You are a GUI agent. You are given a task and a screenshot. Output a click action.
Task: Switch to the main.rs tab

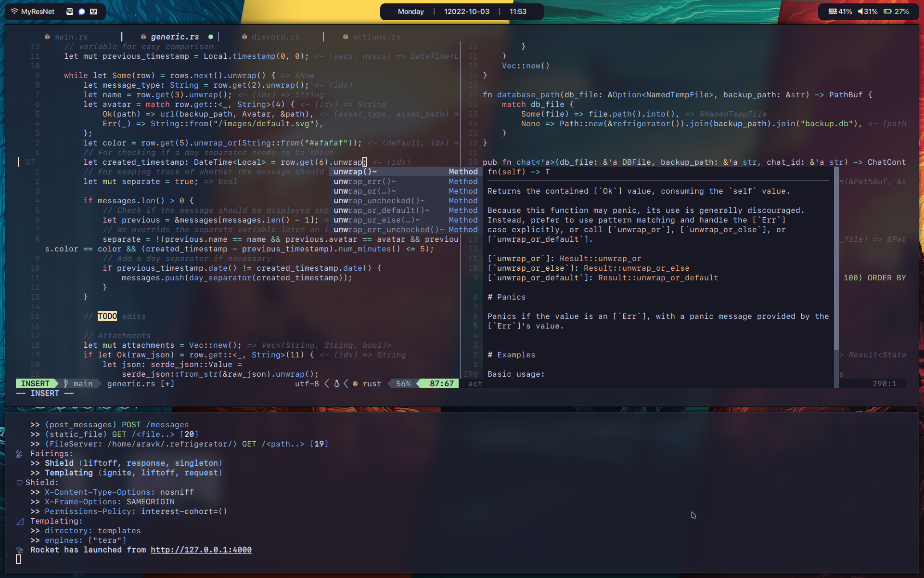point(71,37)
